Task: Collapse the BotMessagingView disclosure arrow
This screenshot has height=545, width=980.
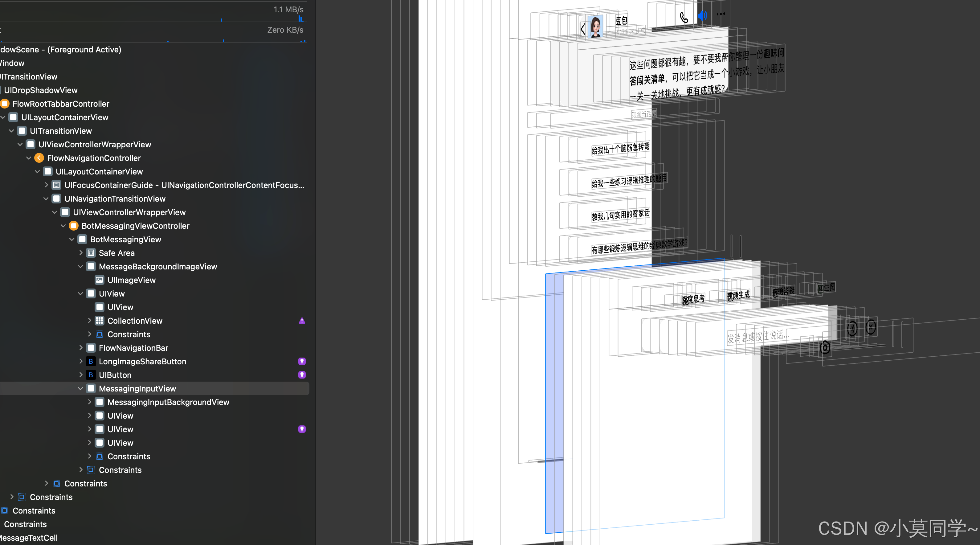Action: (72, 240)
